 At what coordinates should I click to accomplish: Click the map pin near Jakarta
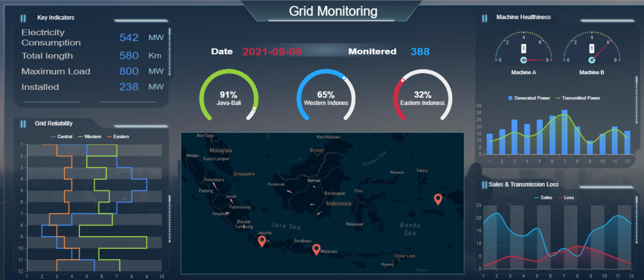262,241
